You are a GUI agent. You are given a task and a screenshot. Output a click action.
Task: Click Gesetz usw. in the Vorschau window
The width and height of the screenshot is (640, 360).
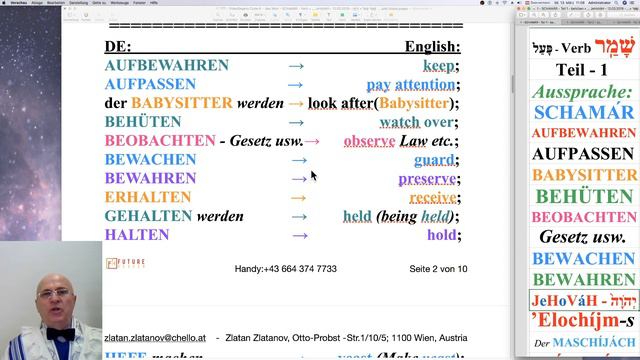coord(582,237)
